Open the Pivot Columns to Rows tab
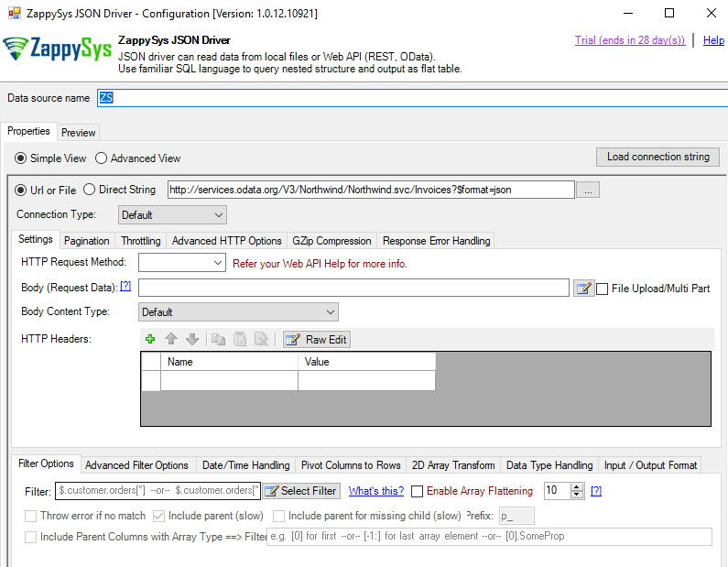 click(x=351, y=465)
